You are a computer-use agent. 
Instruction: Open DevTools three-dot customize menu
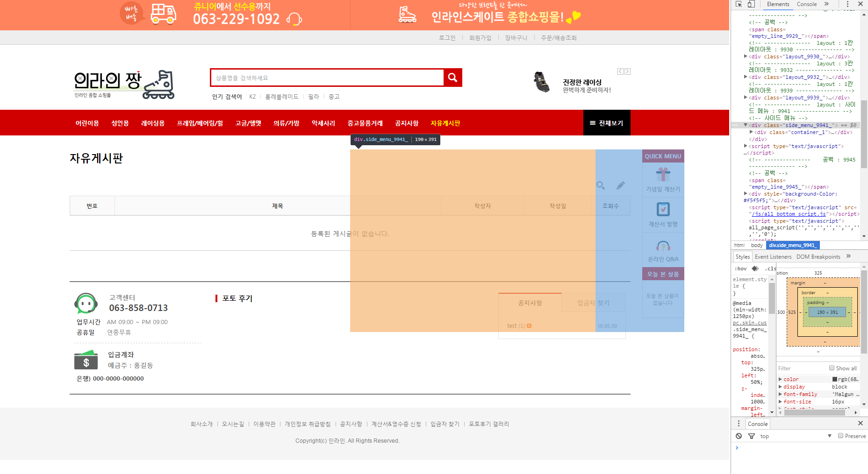(847, 4)
